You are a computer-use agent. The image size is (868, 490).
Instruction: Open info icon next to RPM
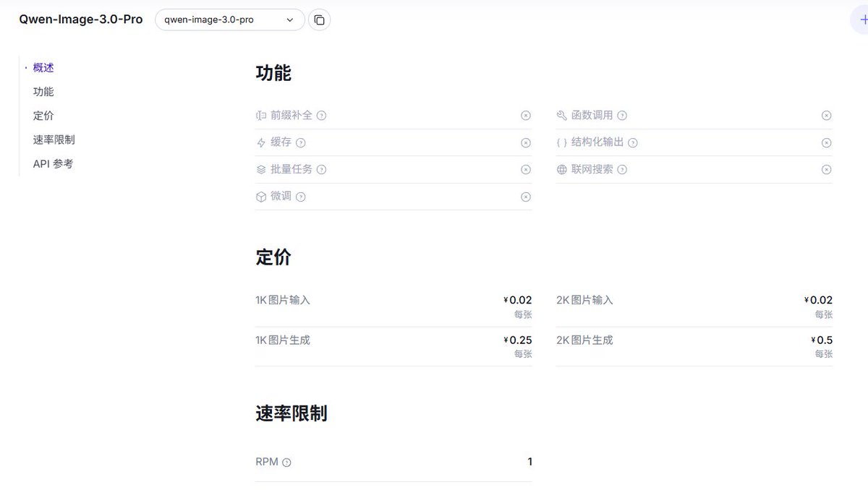pyautogui.click(x=286, y=463)
